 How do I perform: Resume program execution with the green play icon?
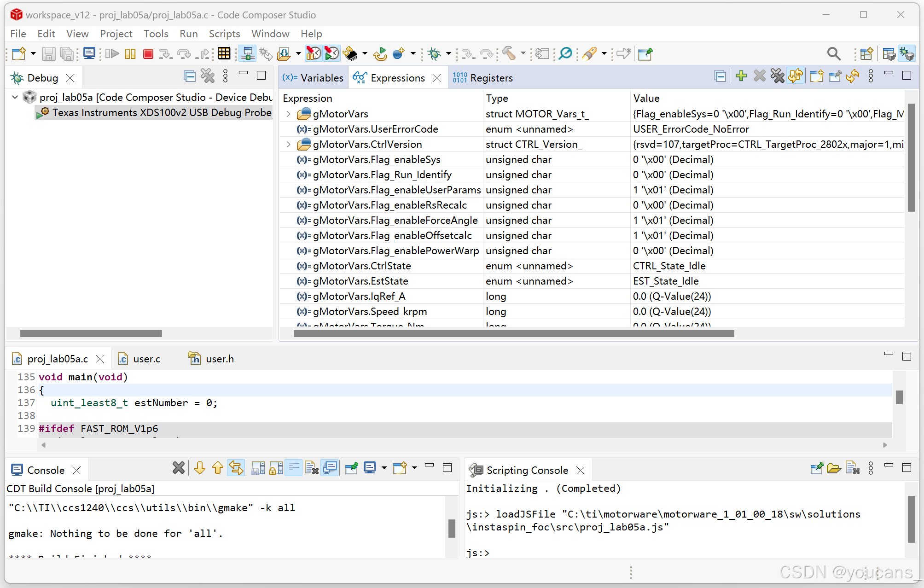112,54
